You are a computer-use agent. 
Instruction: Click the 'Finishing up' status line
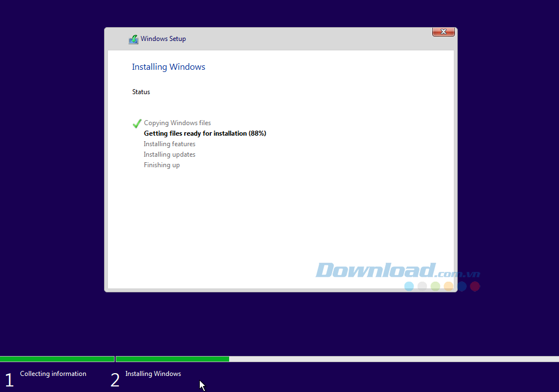click(162, 165)
